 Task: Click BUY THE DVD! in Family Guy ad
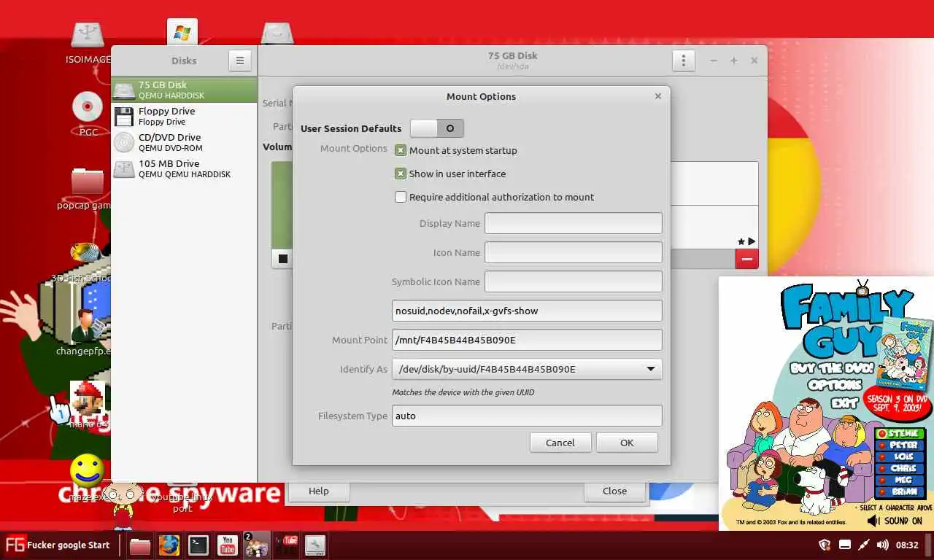tap(831, 369)
